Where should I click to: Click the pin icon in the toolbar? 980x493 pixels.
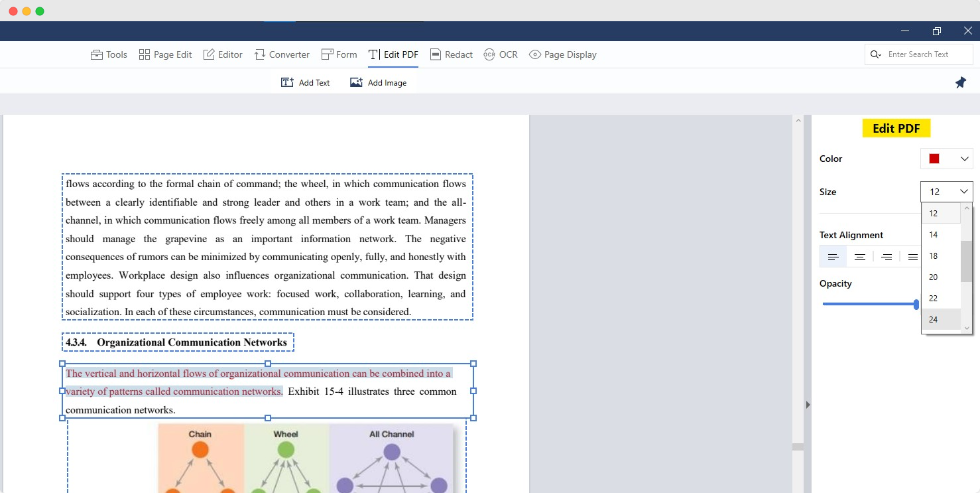pyautogui.click(x=960, y=82)
